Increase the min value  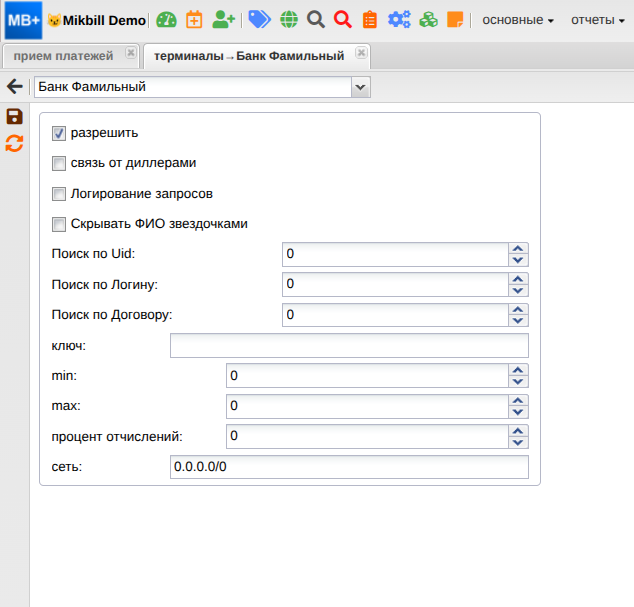click(518, 370)
